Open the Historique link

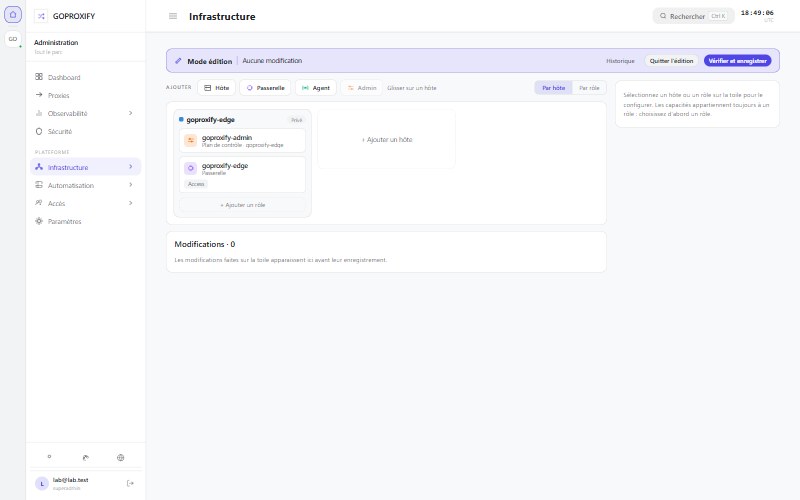coord(620,61)
